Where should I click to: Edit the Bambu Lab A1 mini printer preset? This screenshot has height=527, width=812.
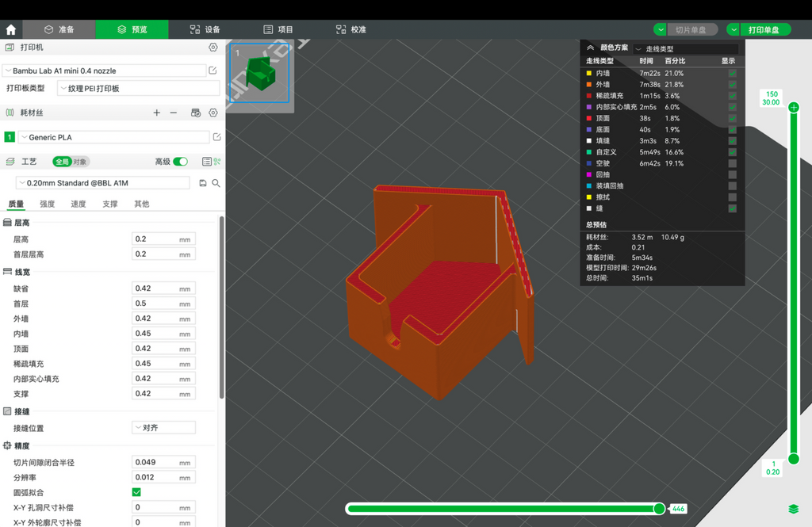213,70
